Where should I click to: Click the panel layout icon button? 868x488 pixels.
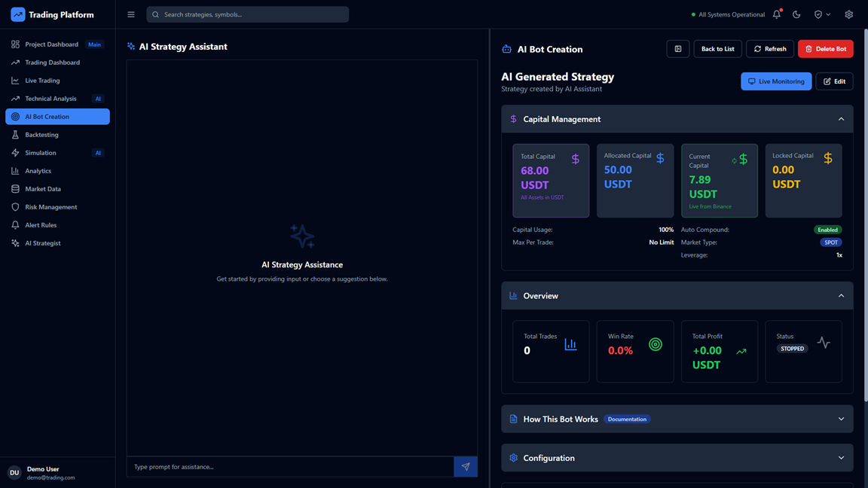coord(677,49)
